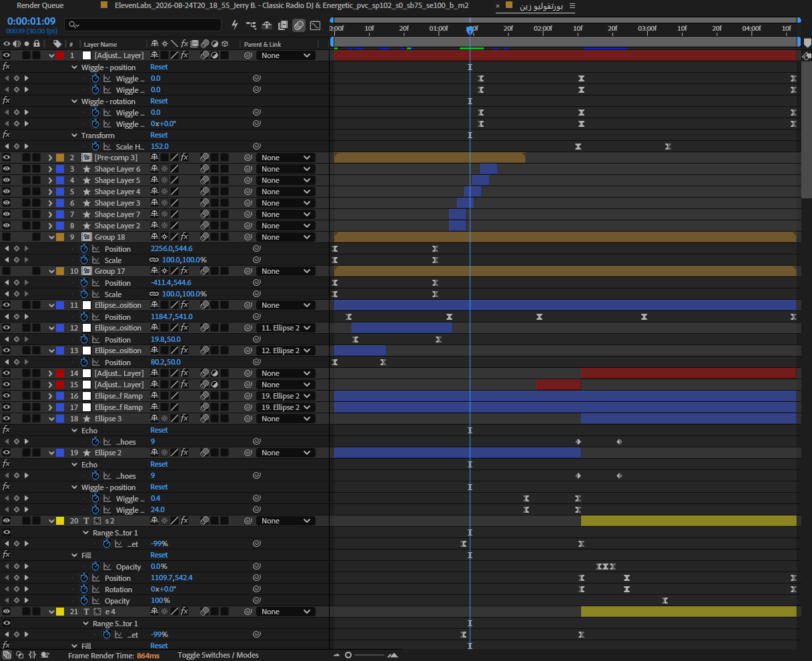Open the Graph Editor icon
812x661 pixels.
(x=315, y=25)
